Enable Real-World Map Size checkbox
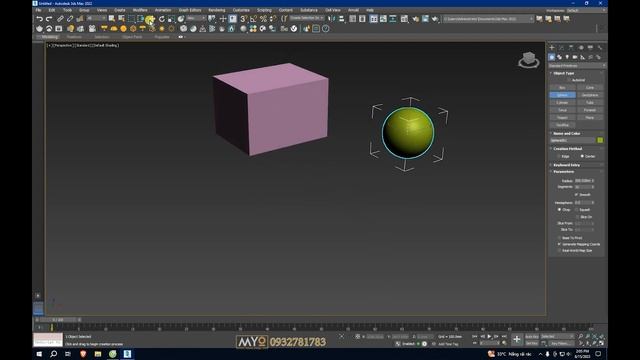 pyautogui.click(x=559, y=250)
